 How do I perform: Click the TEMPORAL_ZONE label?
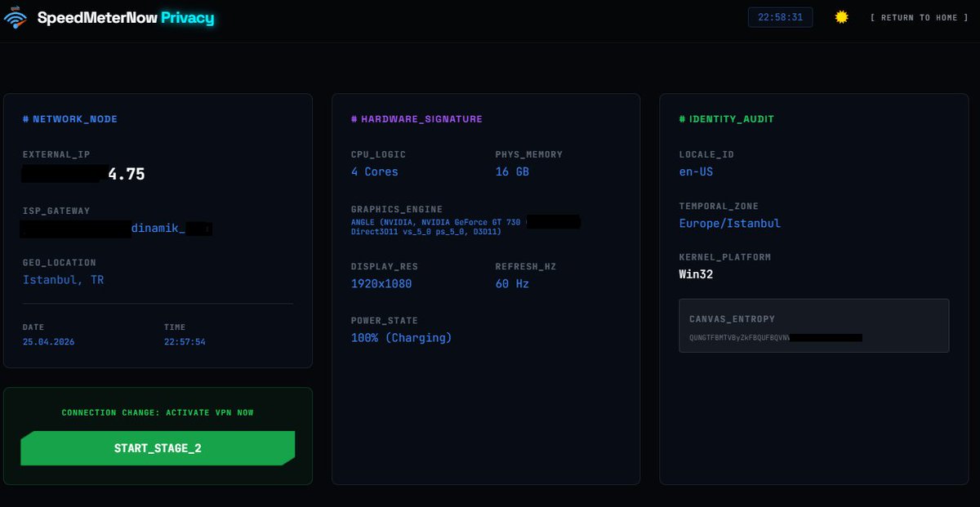pos(719,207)
